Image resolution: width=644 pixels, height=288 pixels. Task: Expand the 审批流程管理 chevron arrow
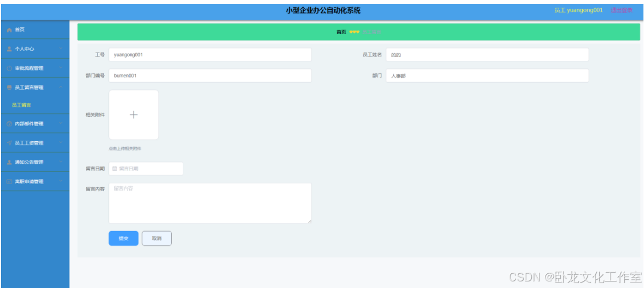point(61,68)
